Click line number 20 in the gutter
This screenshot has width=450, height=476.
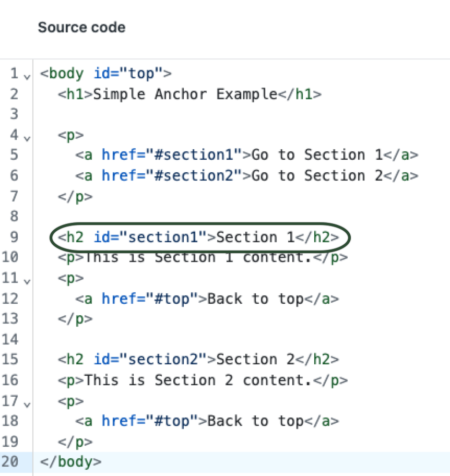(x=10, y=462)
